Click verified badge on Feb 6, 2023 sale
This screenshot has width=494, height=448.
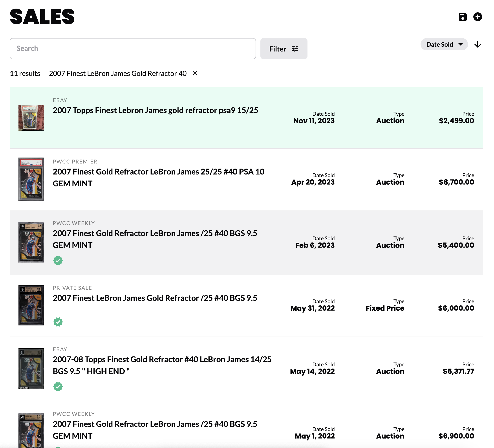[58, 260]
